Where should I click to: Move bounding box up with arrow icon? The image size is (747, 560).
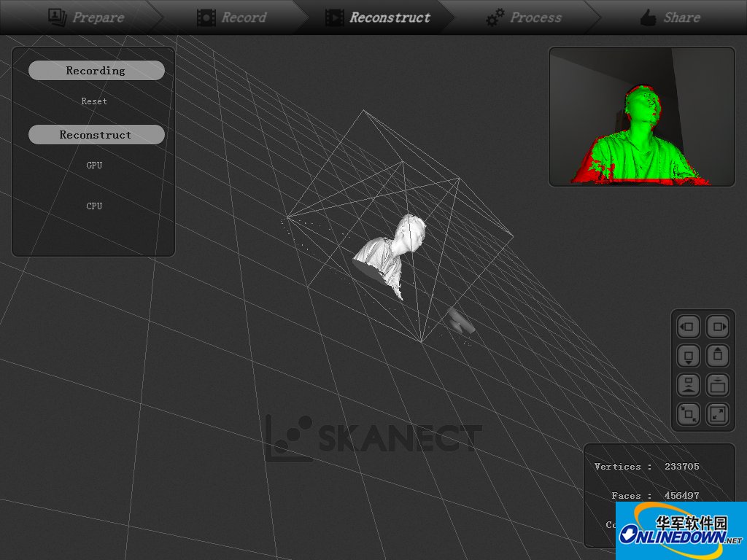tap(718, 356)
